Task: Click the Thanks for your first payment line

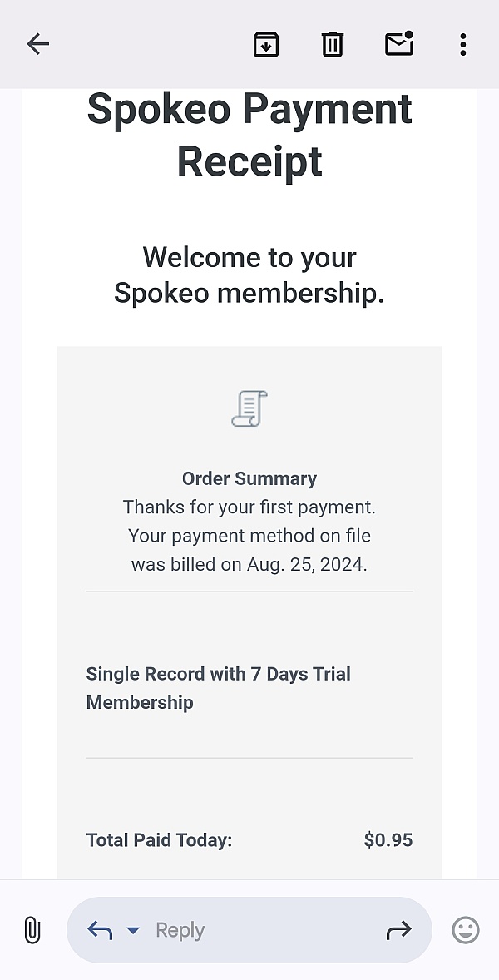Action: pyautogui.click(x=249, y=507)
